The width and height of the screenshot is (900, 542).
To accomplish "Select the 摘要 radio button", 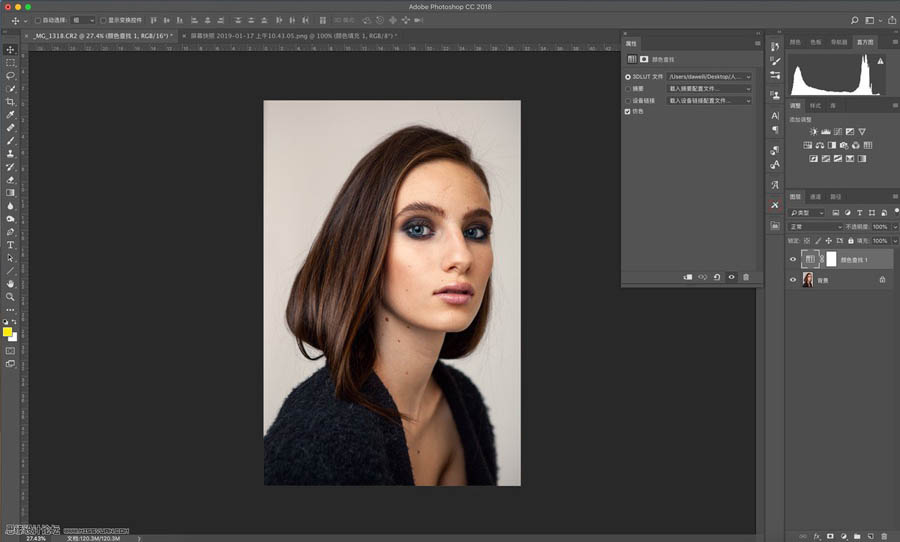I will (x=628, y=89).
